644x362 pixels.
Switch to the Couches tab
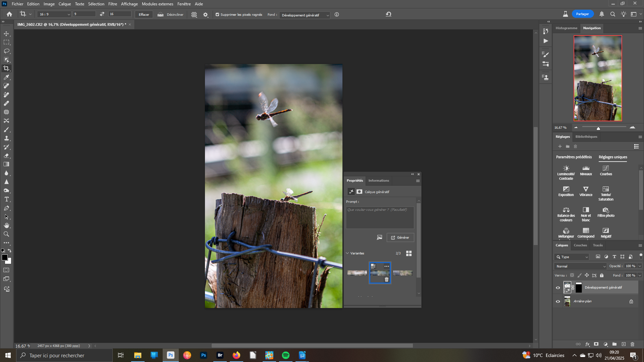pos(580,245)
